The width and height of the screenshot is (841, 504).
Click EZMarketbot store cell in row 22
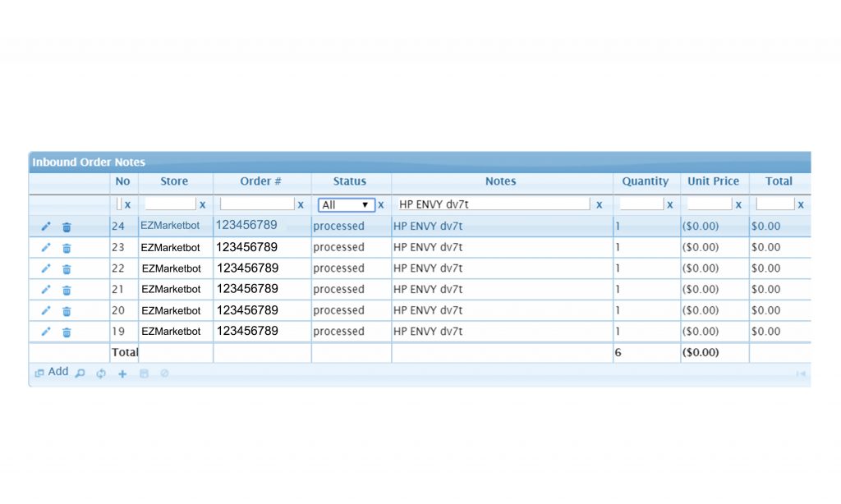click(176, 268)
